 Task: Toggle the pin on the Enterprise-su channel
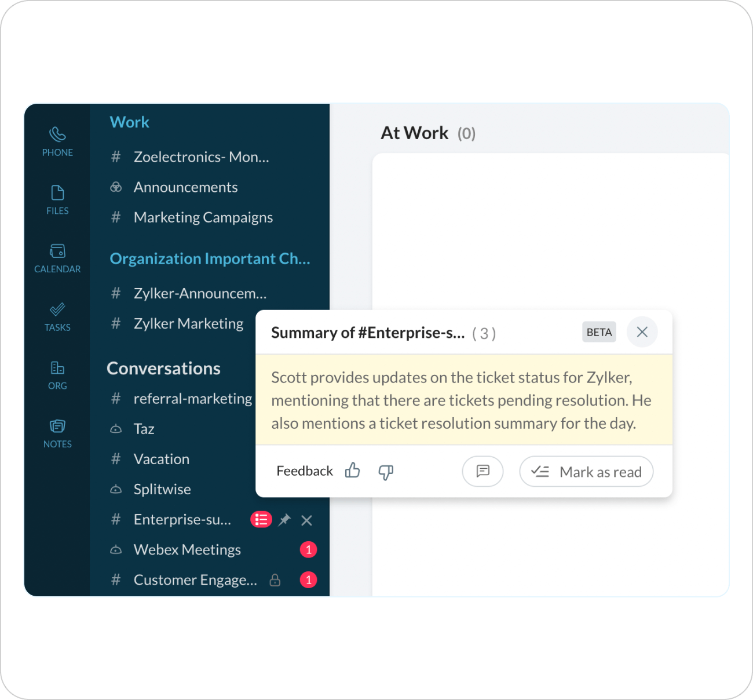click(284, 520)
